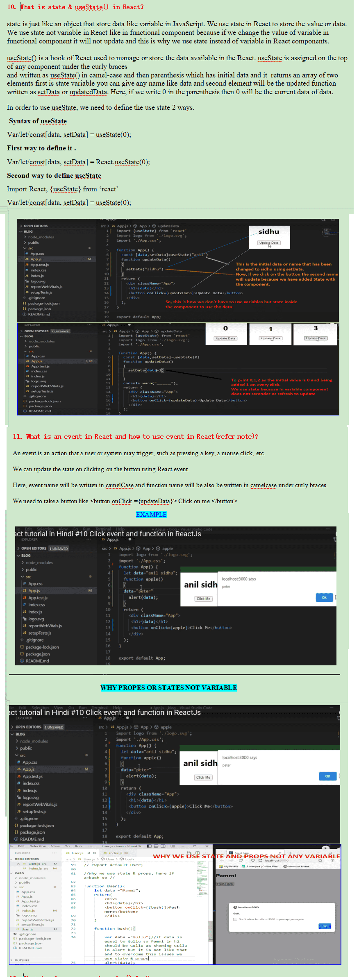The width and height of the screenshot is (359, 980).
Task: Expand node_modules in the useState("anil") screenshot explorer
Action: tap(25, 237)
